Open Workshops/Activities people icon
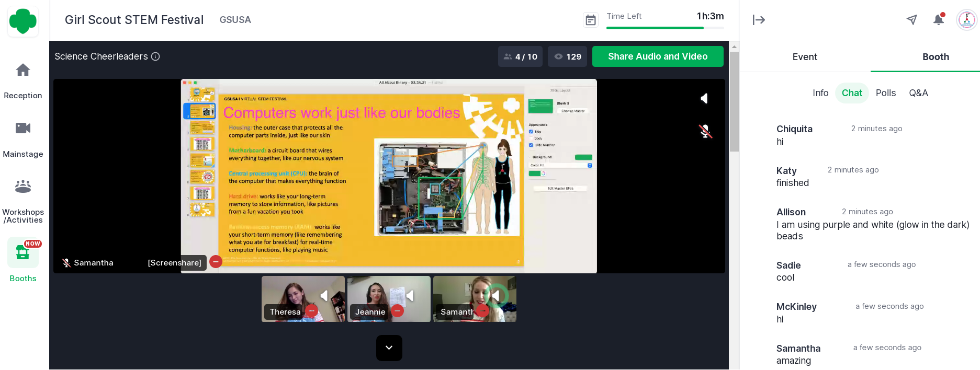The image size is (980, 370). [23, 186]
